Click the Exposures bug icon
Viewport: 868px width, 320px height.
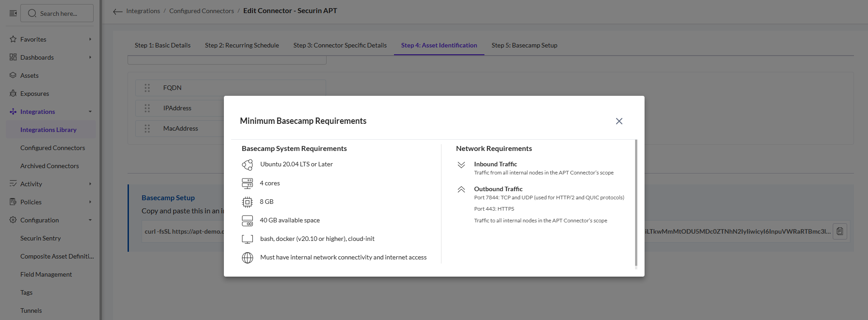(13, 94)
